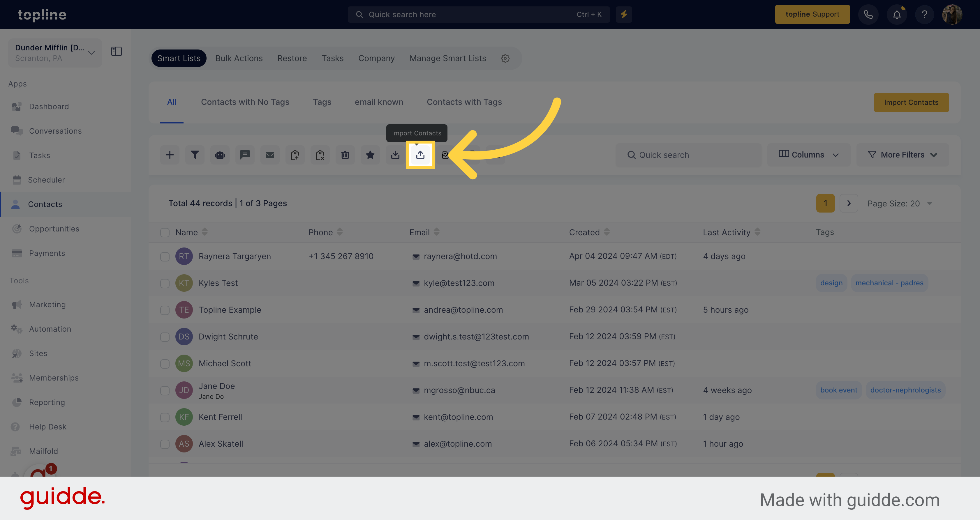Image resolution: width=980 pixels, height=520 pixels.
Task: Click the top Quick search here bar
Action: click(479, 15)
